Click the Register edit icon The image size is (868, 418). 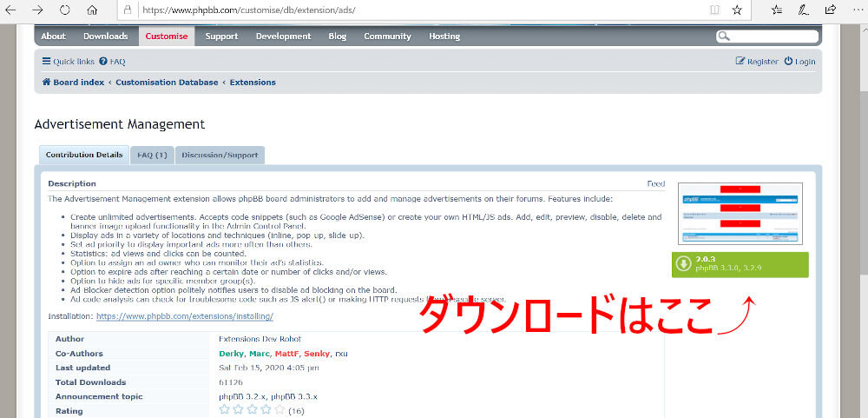click(740, 61)
